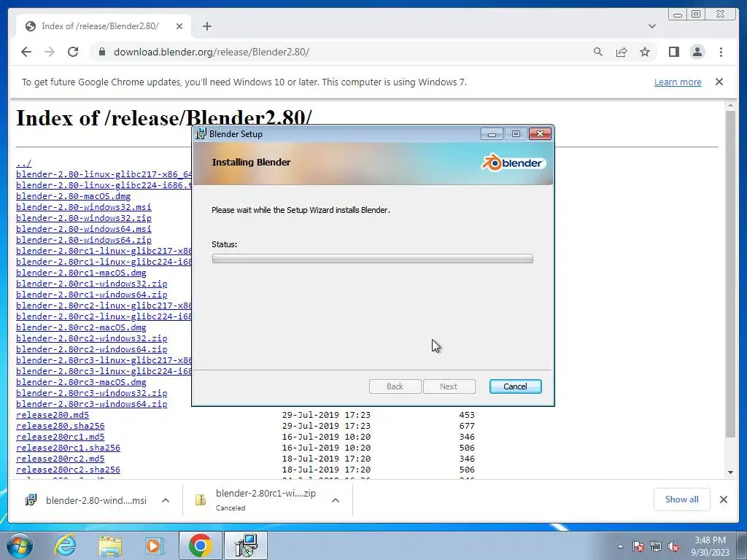The image size is (747, 560).
Task: Click the muted volume tray icon
Action: (673, 546)
